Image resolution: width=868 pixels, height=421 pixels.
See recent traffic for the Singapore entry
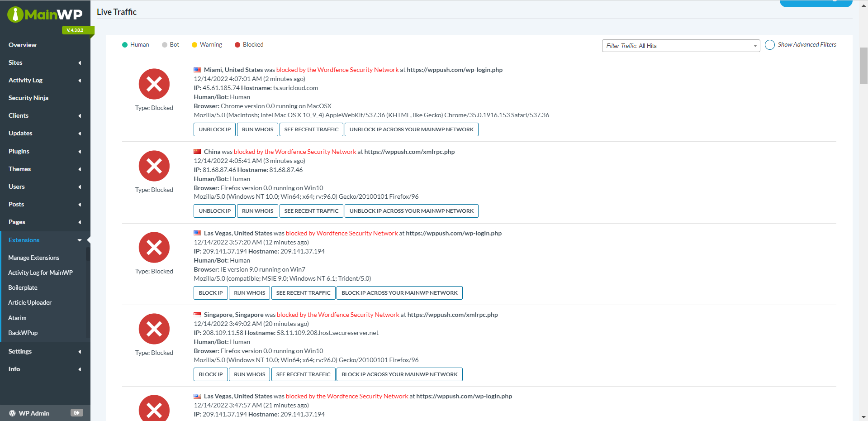[303, 374]
